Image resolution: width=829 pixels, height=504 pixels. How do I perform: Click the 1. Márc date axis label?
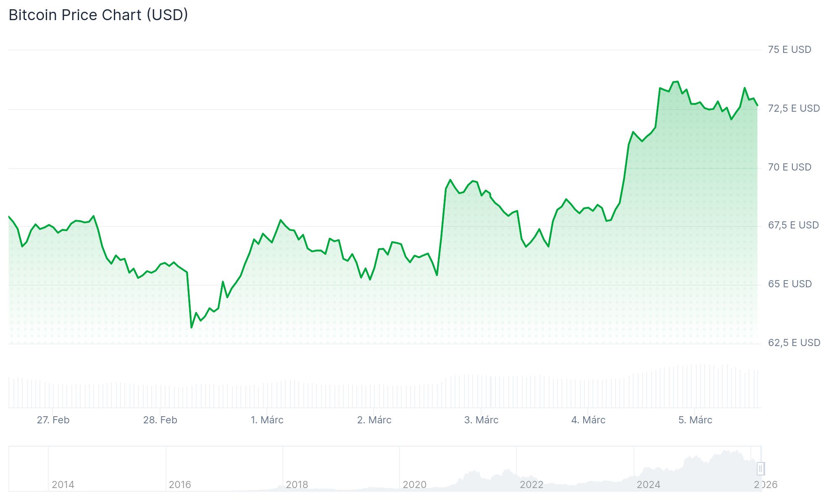(x=267, y=420)
